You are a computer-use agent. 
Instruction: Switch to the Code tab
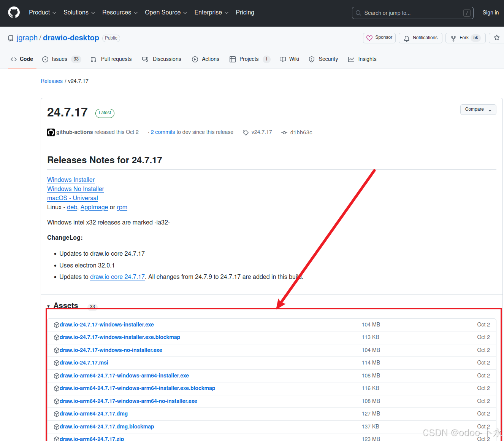[22, 59]
